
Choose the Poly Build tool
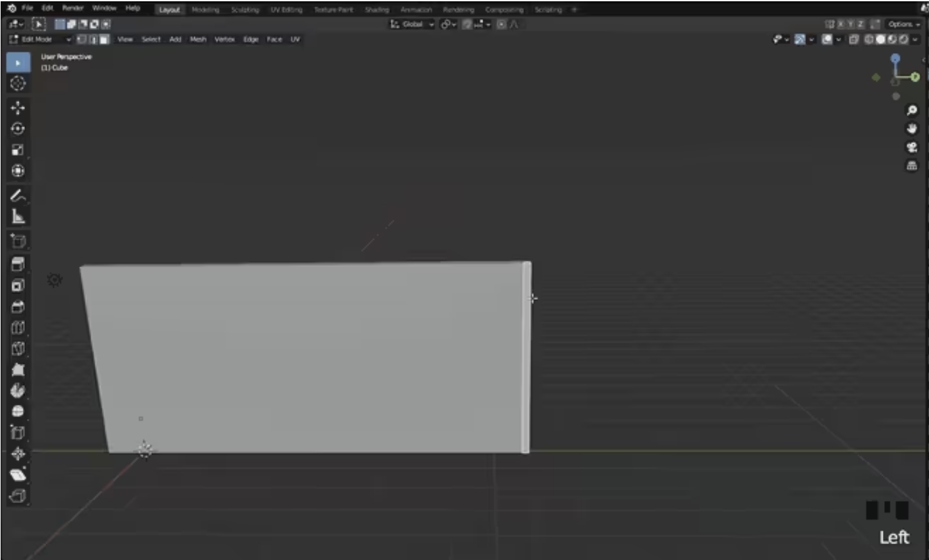point(18,370)
